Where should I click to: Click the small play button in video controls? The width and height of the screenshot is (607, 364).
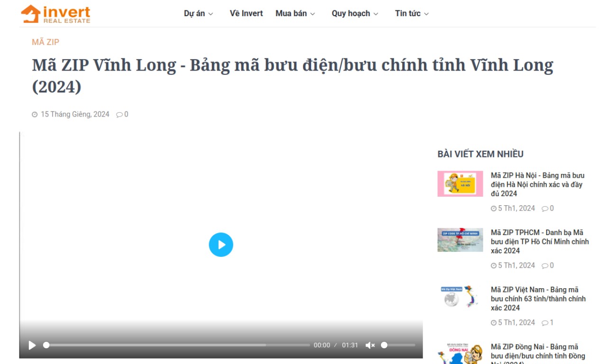coord(32,345)
